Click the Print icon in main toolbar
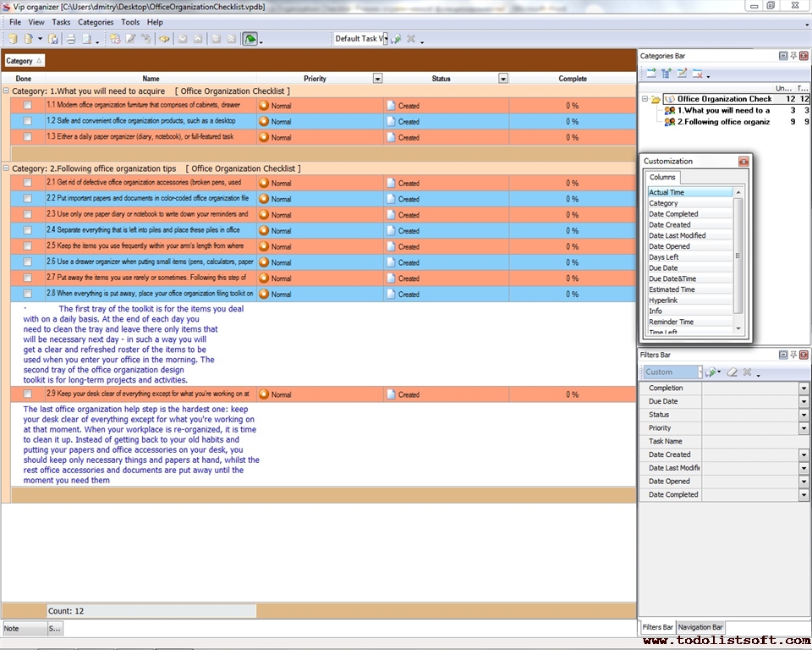Image resolution: width=812 pixels, height=650 pixels. (x=71, y=39)
